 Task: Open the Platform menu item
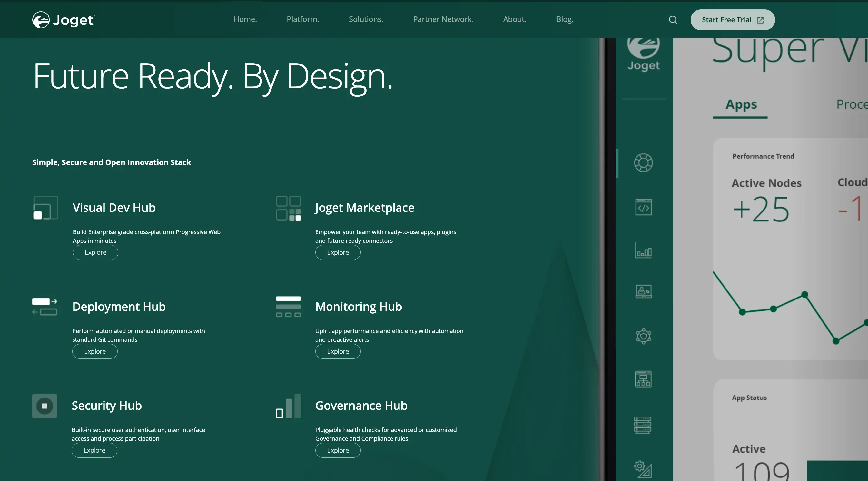coord(303,19)
